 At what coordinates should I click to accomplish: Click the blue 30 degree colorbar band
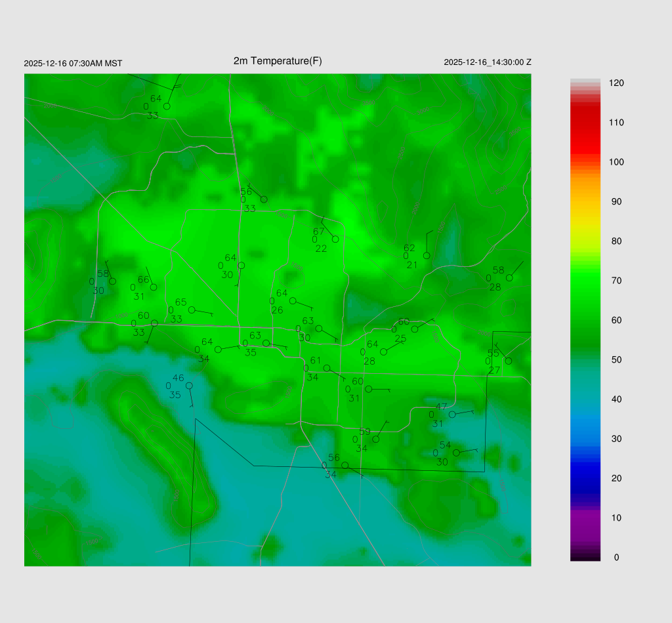[x=585, y=439]
